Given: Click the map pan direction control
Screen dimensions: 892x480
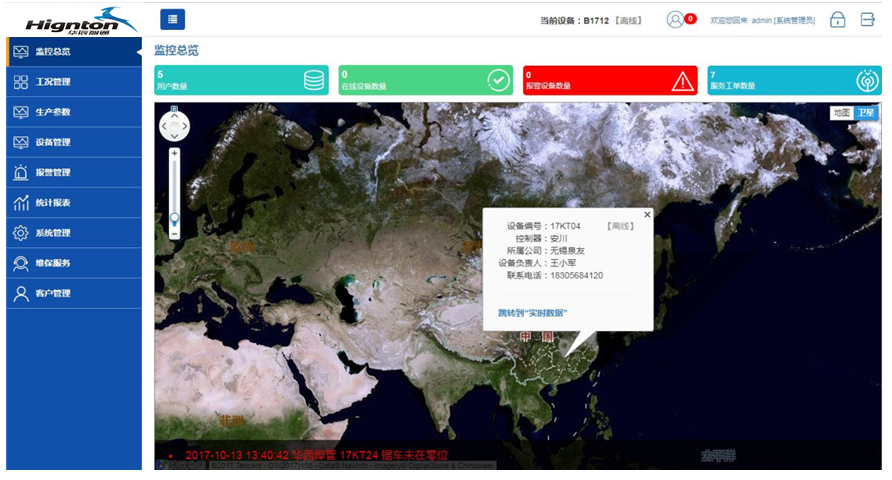Looking at the screenshot, I should [174, 125].
